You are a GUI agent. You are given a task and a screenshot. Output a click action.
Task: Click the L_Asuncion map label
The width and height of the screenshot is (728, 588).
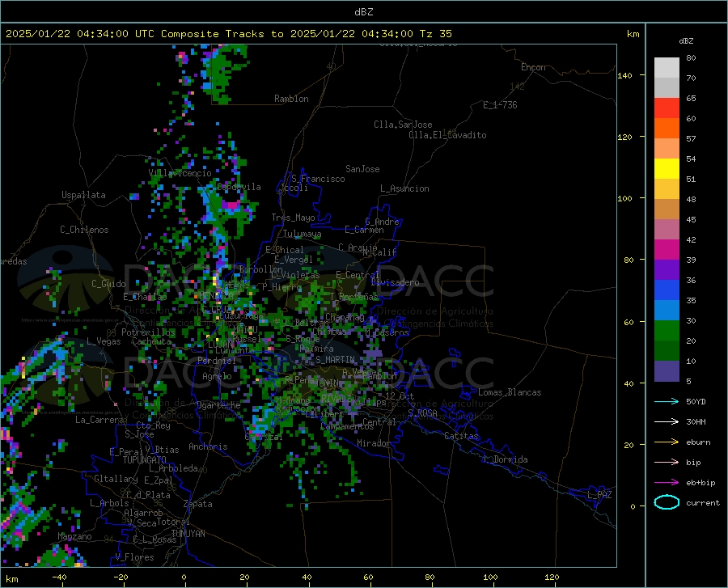[404, 188]
